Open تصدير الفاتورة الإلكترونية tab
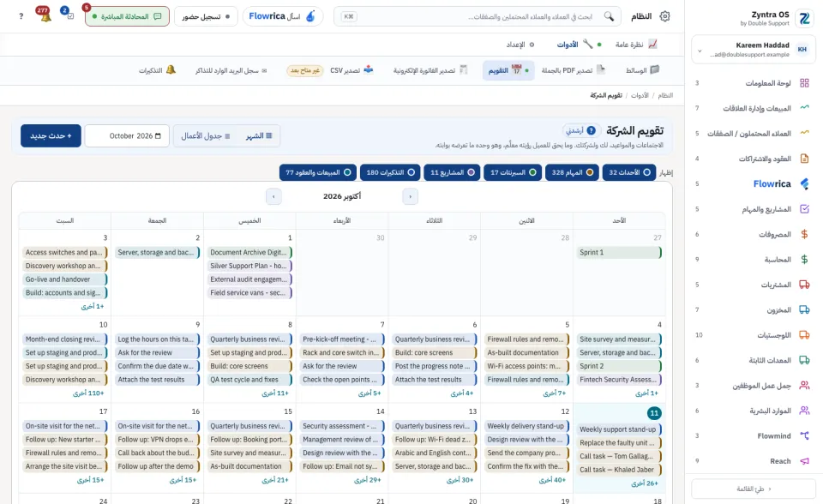This screenshot has height=504, width=823. (430, 69)
